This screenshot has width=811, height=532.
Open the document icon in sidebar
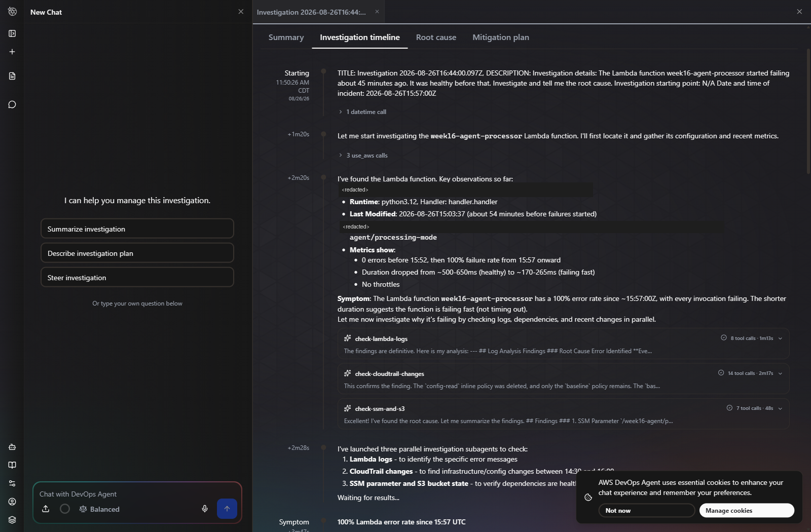[x=12, y=76]
